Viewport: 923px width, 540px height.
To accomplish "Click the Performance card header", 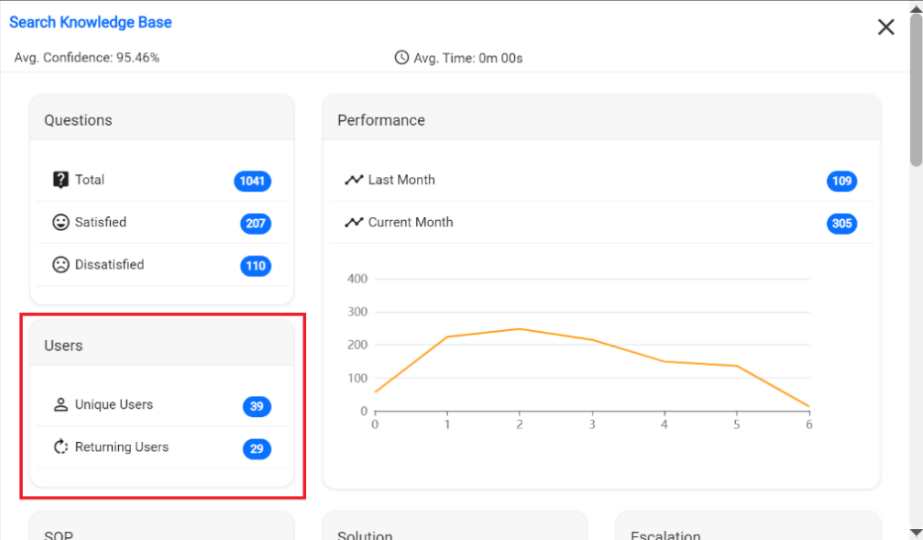I will click(x=602, y=118).
